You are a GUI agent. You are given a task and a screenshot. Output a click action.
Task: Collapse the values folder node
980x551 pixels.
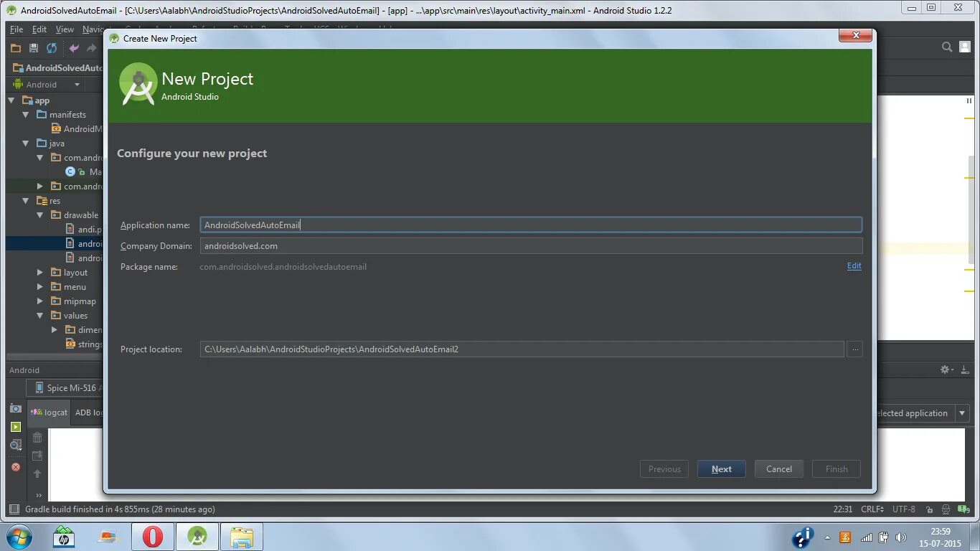(40, 316)
